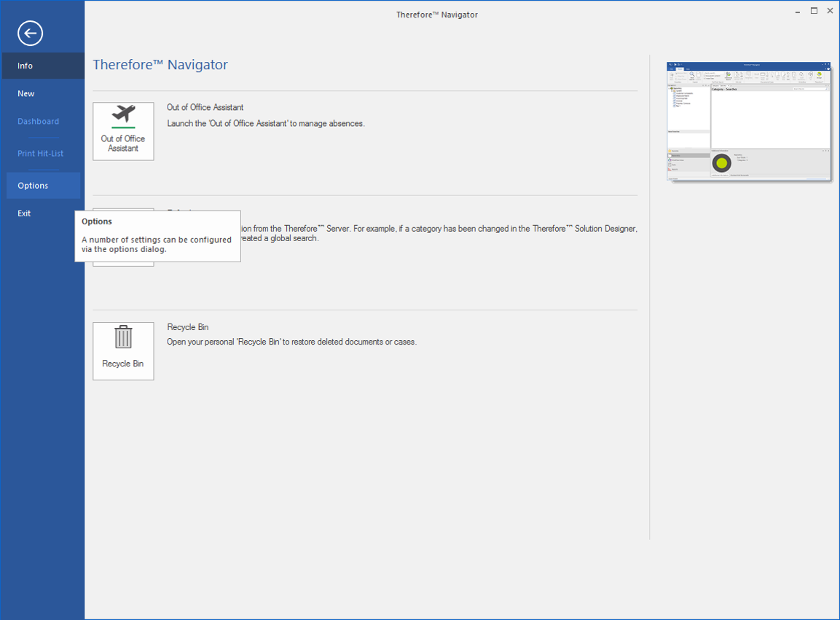Choose Print Hit-List in sidebar
The width and height of the screenshot is (840, 620).
[x=43, y=153]
